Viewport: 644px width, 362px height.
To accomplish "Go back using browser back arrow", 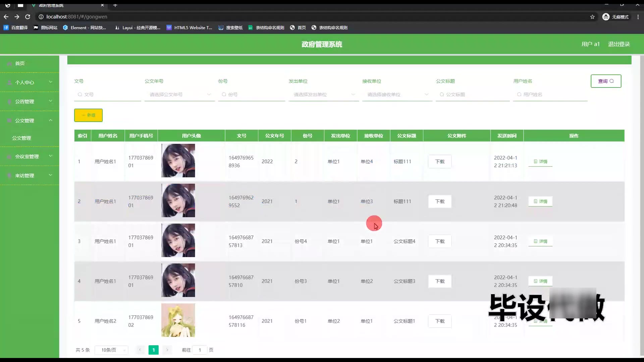I will [x=6, y=17].
